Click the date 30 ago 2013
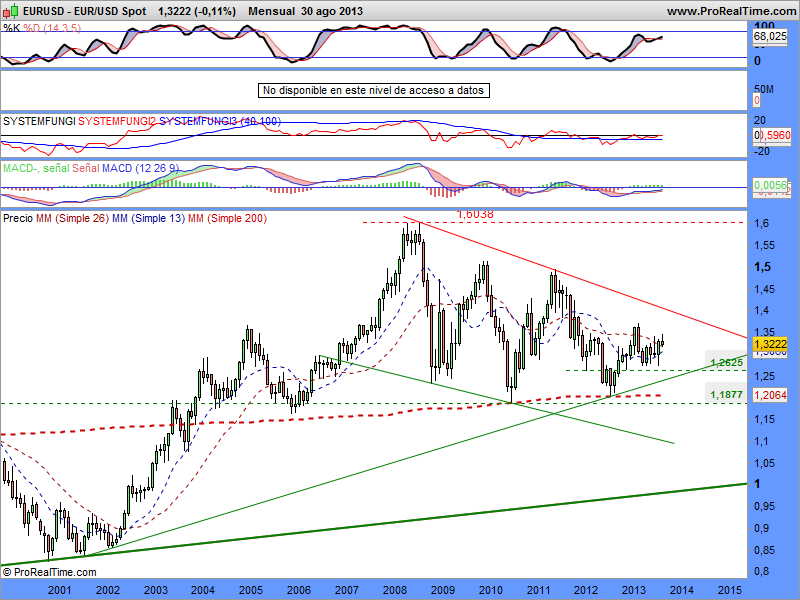Image resolution: width=800 pixels, height=600 pixels. tap(332, 11)
